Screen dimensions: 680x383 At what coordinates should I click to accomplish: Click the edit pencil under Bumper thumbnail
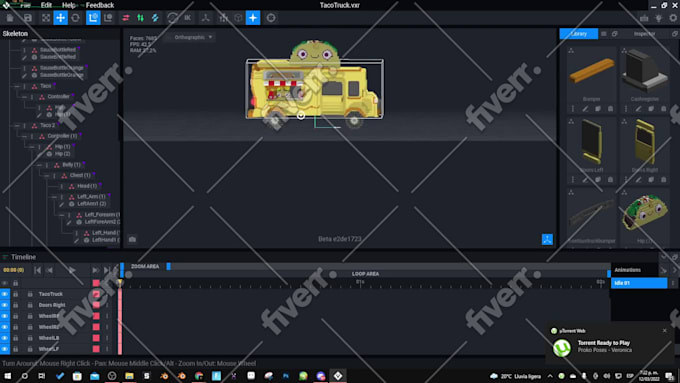[x=585, y=108]
